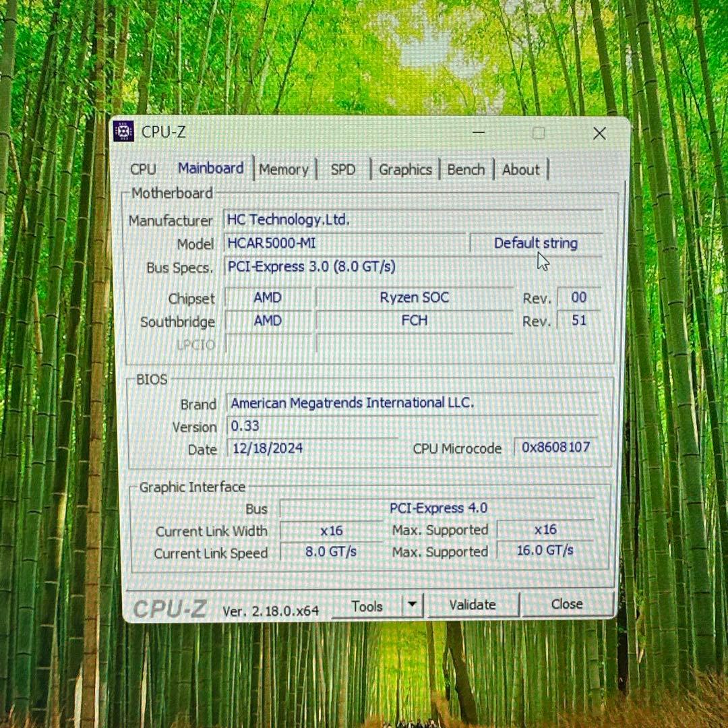The image size is (728, 728).
Task: Click the Validate button
Action: pos(473,605)
